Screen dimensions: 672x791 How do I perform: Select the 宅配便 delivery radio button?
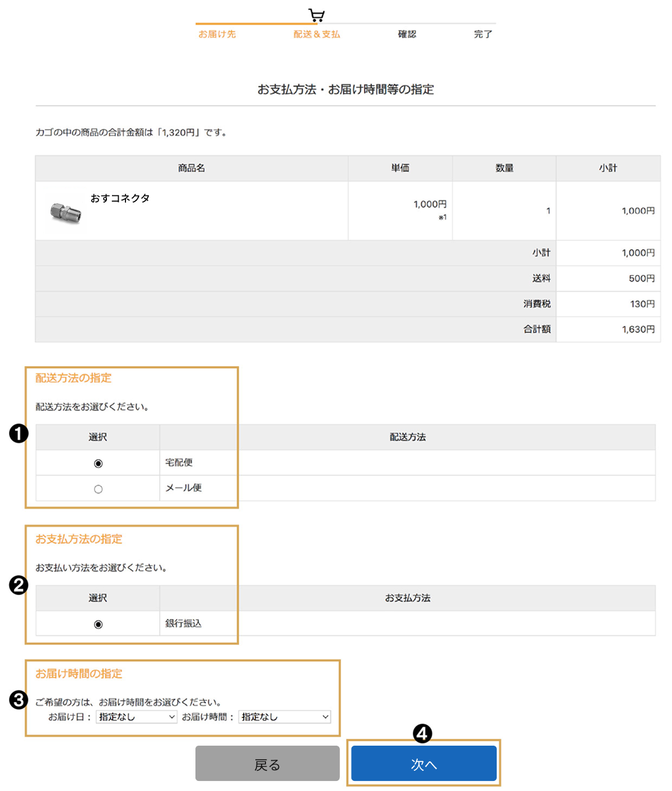98,464
